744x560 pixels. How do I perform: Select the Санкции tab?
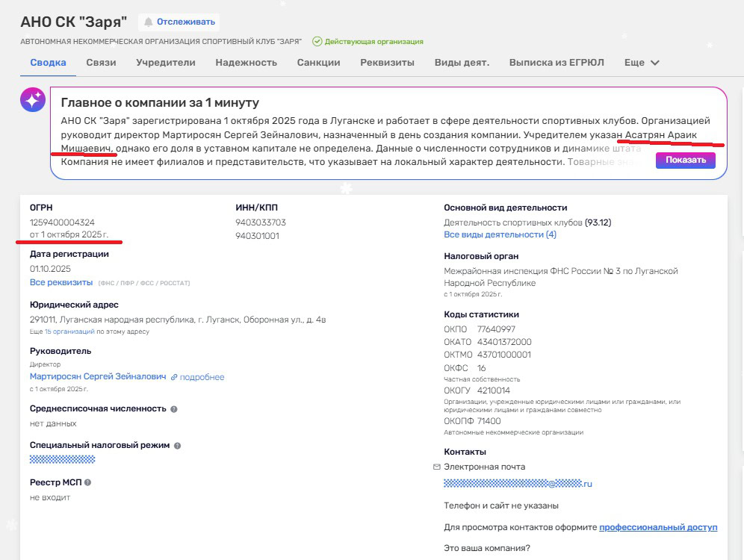tap(318, 63)
